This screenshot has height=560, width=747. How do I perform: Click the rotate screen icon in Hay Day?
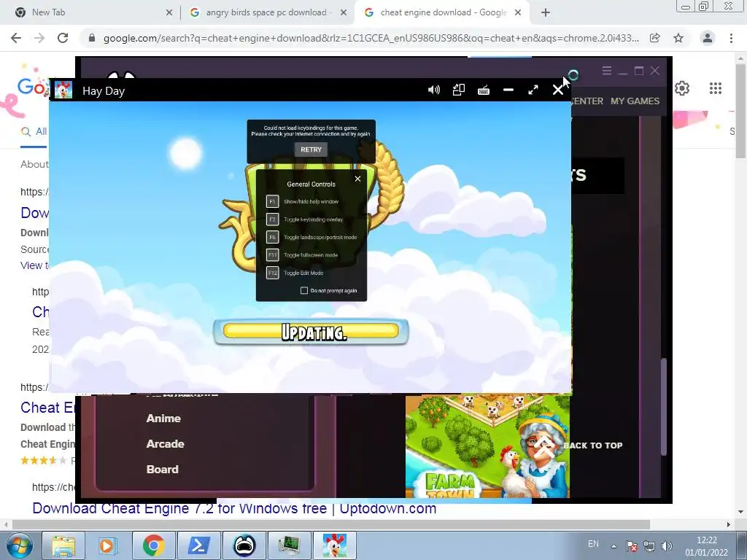click(x=458, y=90)
